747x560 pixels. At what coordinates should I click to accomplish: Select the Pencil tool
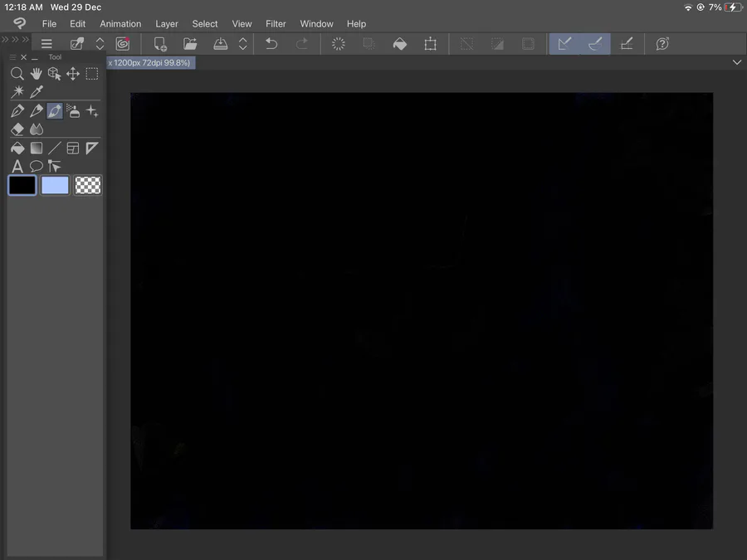[37, 111]
